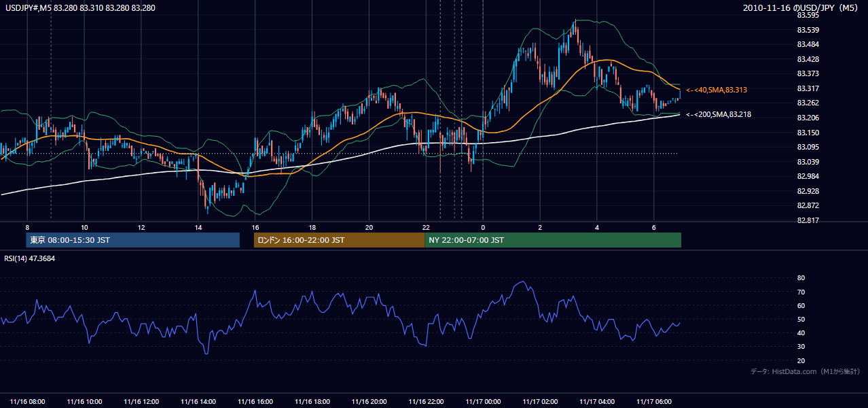This screenshot has height=408, width=868.
Task: Click the 11/16 22:00 time axis label
Action: coord(426,402)
